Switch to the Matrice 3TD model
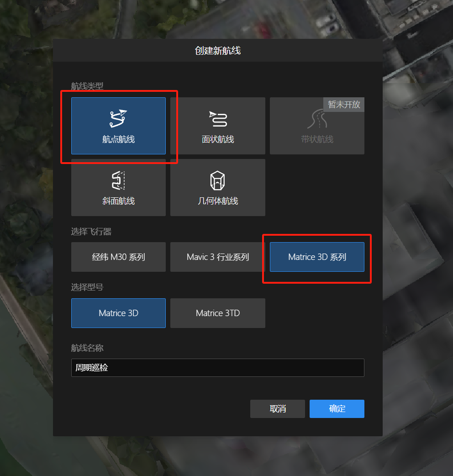 pos(217,313)
